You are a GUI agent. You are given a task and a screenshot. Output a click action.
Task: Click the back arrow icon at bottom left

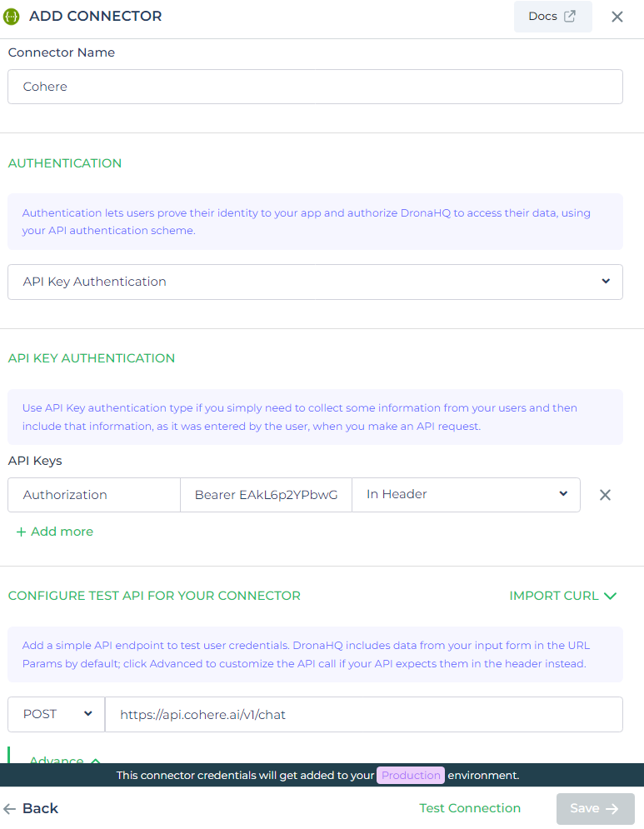pyautogui.click(x=11, y=808)
